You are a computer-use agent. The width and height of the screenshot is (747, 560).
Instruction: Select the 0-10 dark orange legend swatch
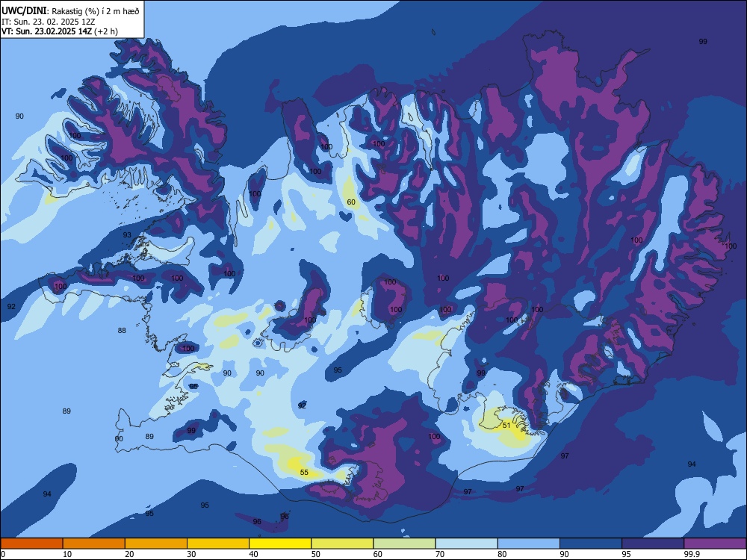tap(31, 544)
